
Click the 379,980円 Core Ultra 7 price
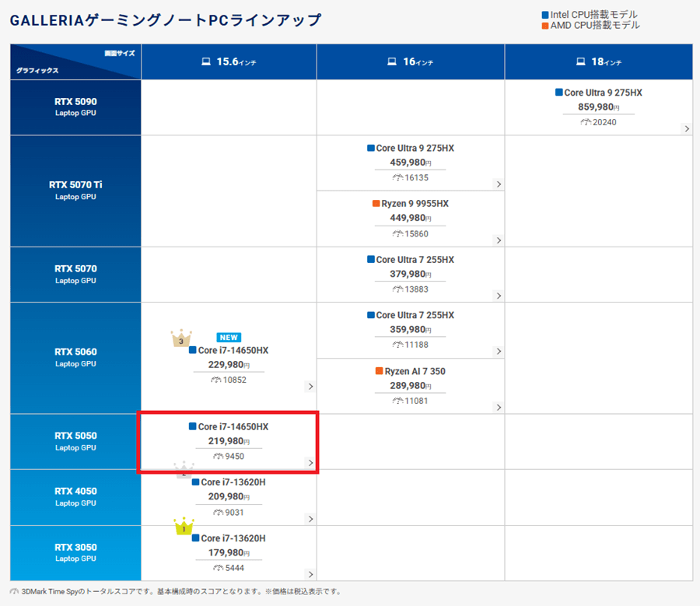coord(408,274)
